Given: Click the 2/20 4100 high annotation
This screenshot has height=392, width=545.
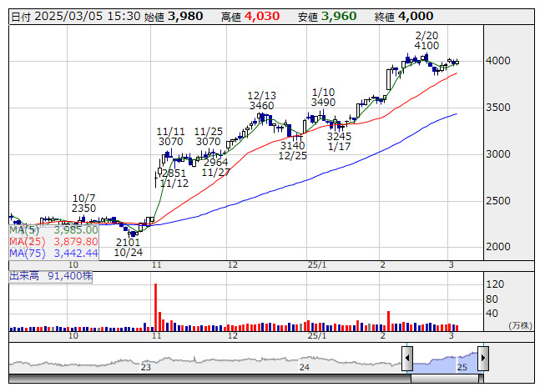Looking at the screenshot, I should coord(426,41).
